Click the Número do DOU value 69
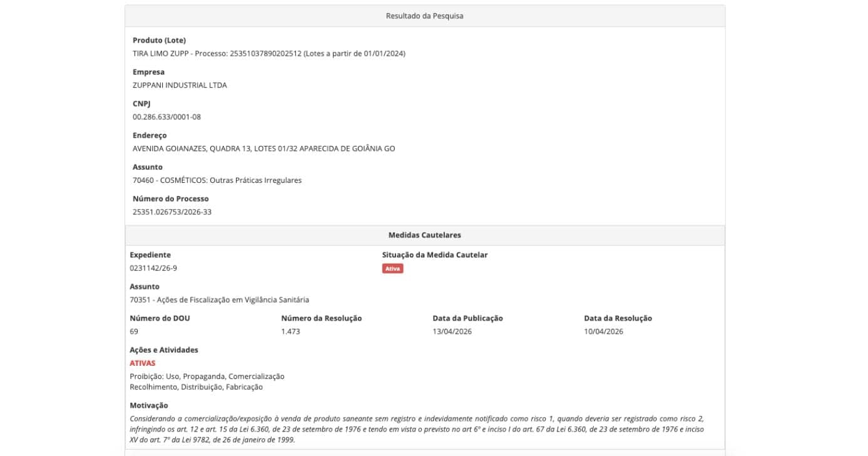Viewport: 868px width, 456px height. [134, 331]
